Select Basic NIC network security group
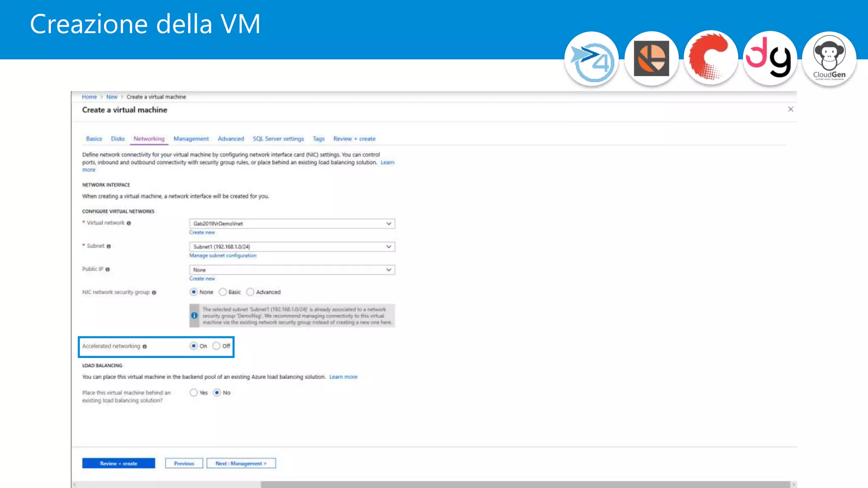 [223, 292]
